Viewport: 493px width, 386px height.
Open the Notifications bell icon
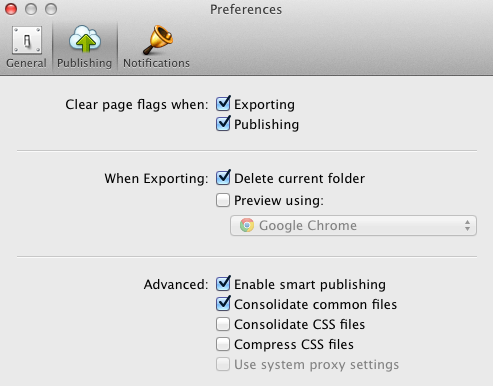[x=157, y=40]
